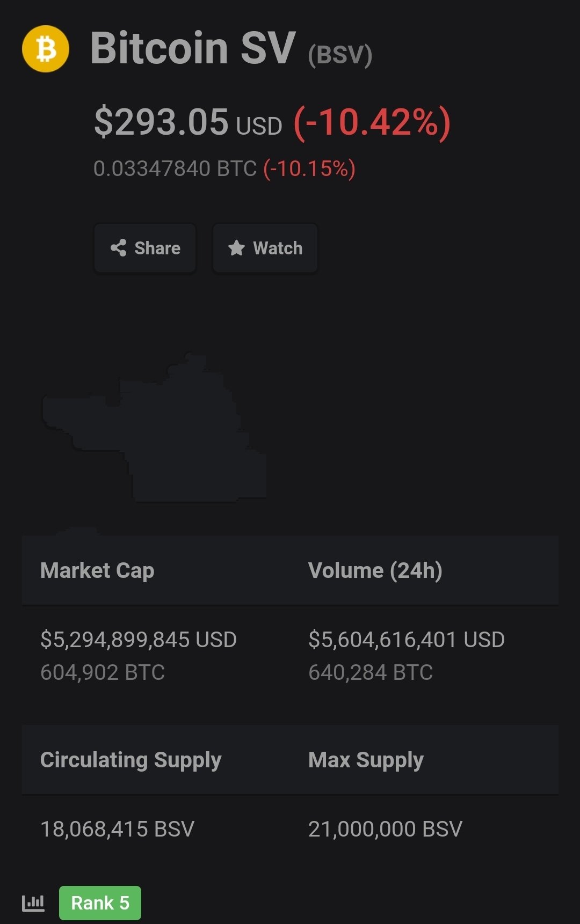Click the green Rank 5 badge
Screen dimensions: 580x924
point(100,903)
